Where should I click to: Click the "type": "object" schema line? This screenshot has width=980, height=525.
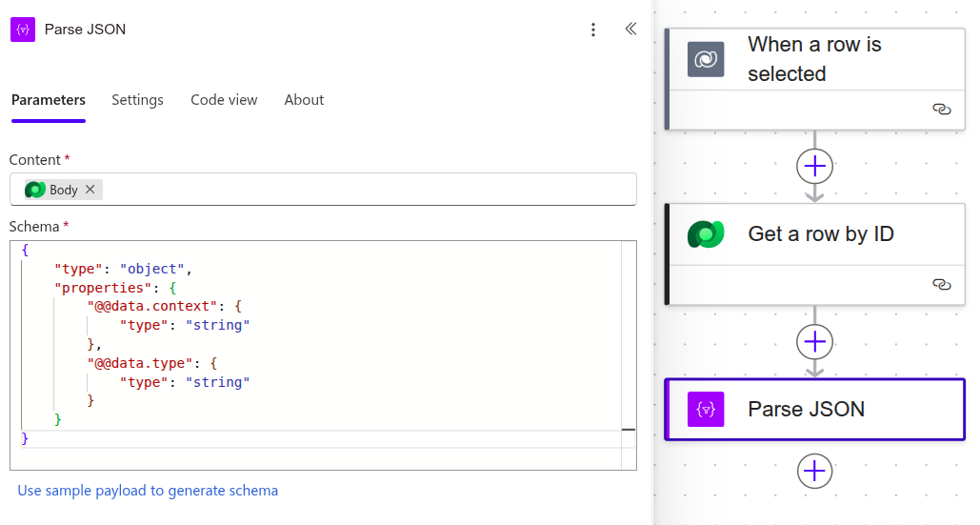[x=123, y=269]
